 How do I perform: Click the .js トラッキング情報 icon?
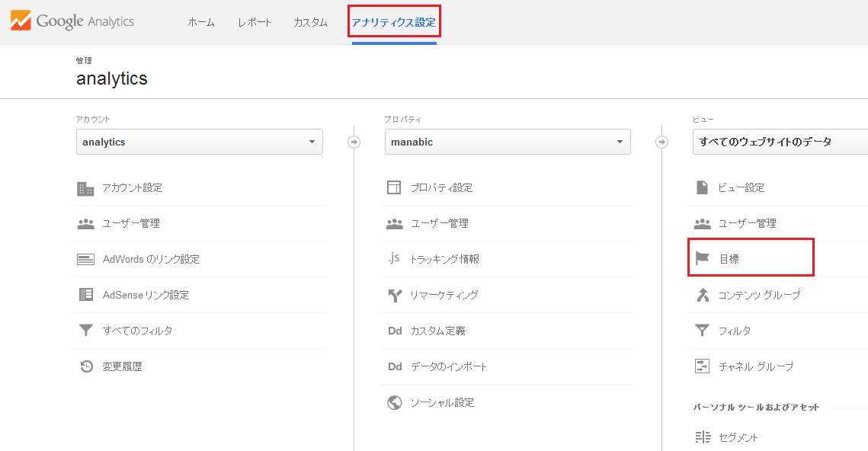pyautogui.click(x=393, y=257)
